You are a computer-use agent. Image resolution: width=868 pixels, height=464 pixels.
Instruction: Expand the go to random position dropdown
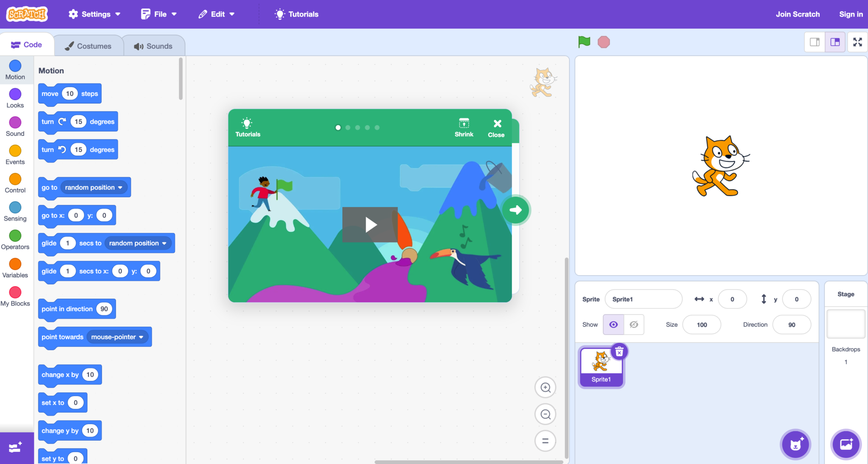click(x=120, y=187)
